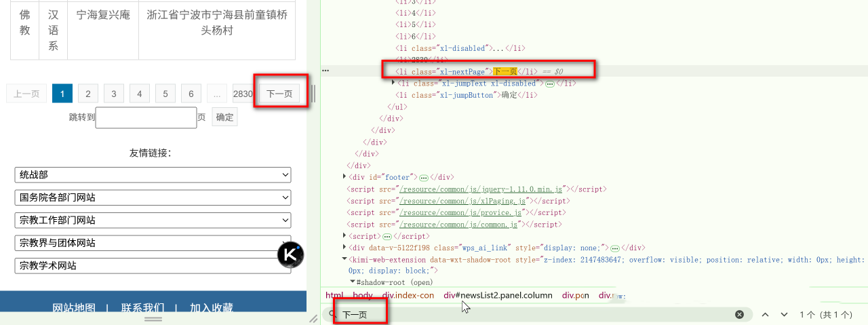The height and width of the screenshot is (325, 868).
Task: Open the 宗教工作部门网站 dropdown
Action: coord(153,221)
